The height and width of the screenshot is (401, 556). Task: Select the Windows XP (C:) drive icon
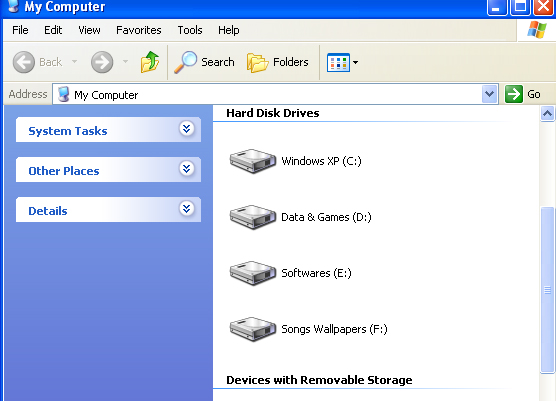253,161
